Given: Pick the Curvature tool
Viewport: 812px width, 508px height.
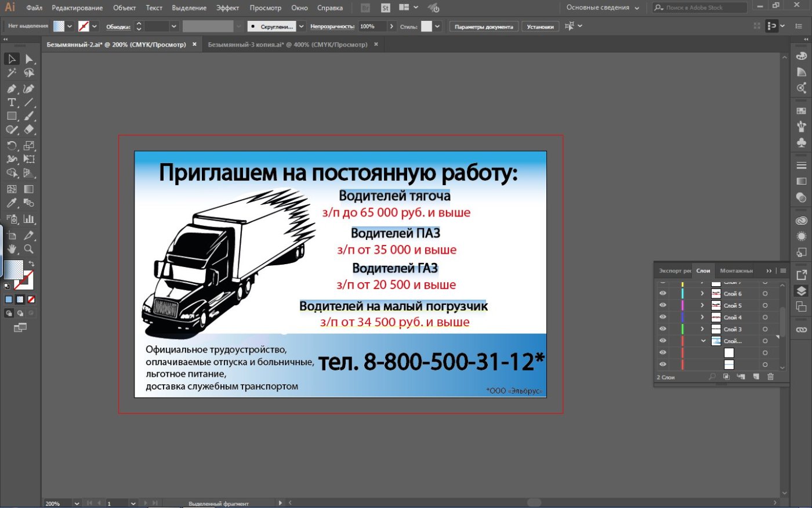Looking at the screenshot, I should 29,89.
